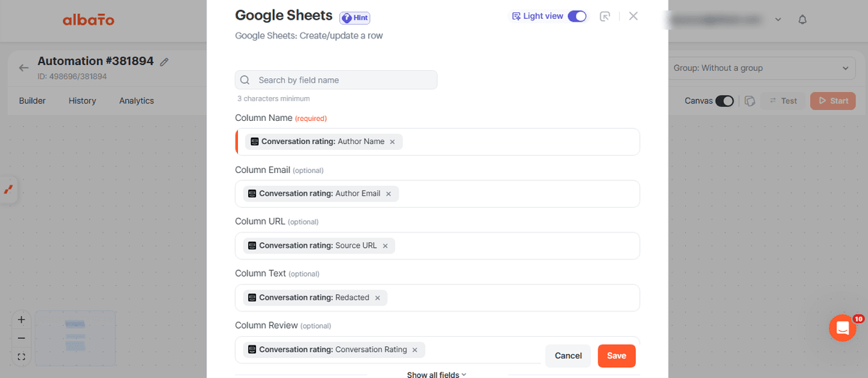The width and height of the screenshot is (868, 378).
Task: Remove the Conversation Rating tag
Action: 414,350
